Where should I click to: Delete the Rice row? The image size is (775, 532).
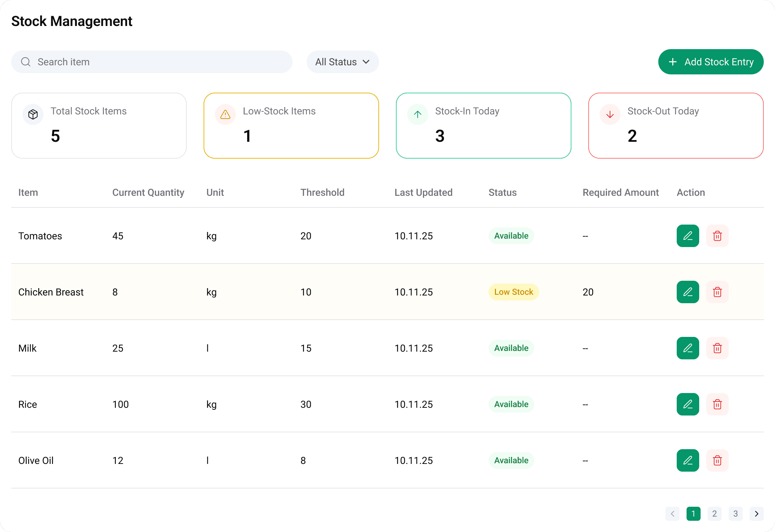point(717,404)
